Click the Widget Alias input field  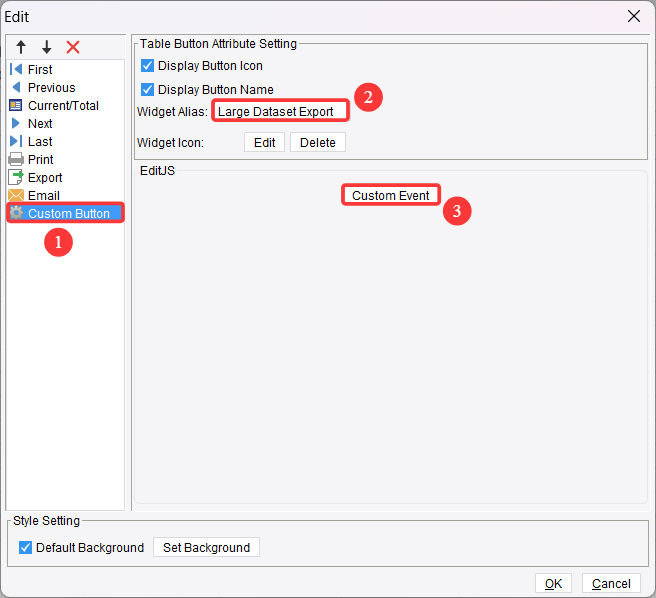tap(280, 111)
